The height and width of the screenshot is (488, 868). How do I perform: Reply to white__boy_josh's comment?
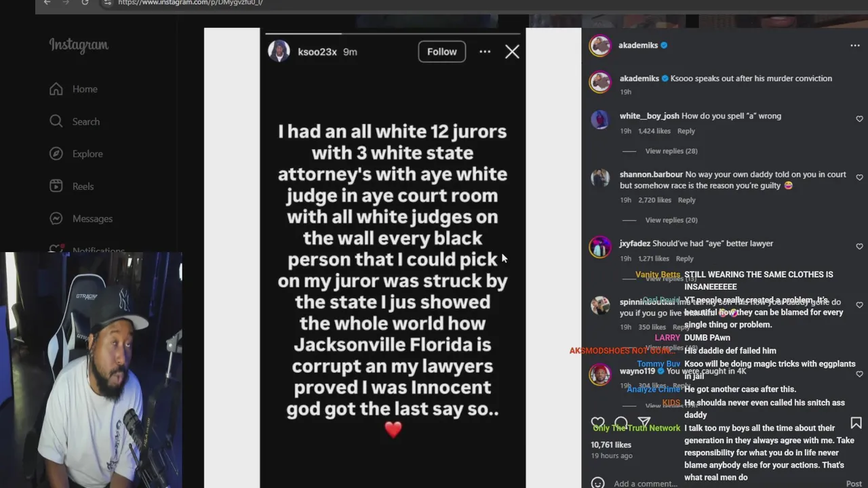point(686,131)
